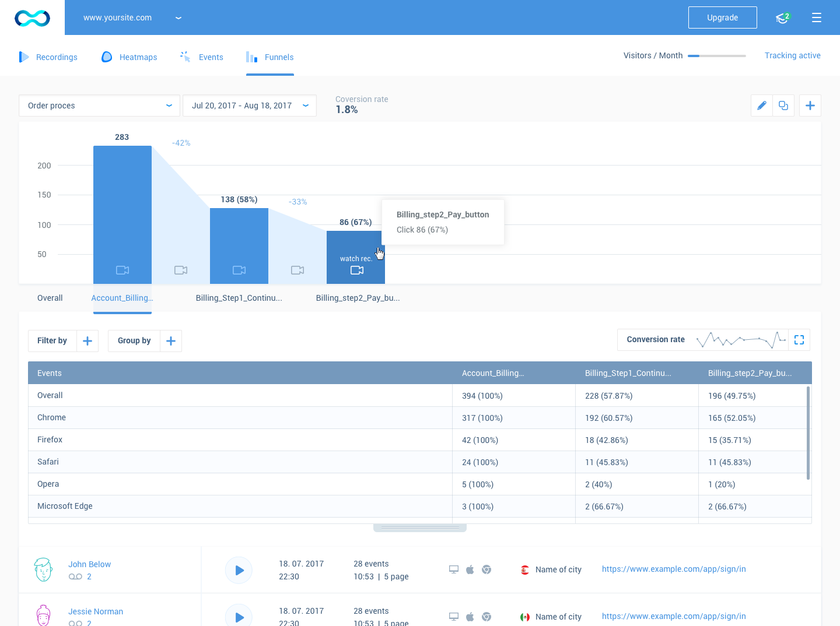840x626 pixels.
Task: Add a Filter by condition
Action: point(87,341)
